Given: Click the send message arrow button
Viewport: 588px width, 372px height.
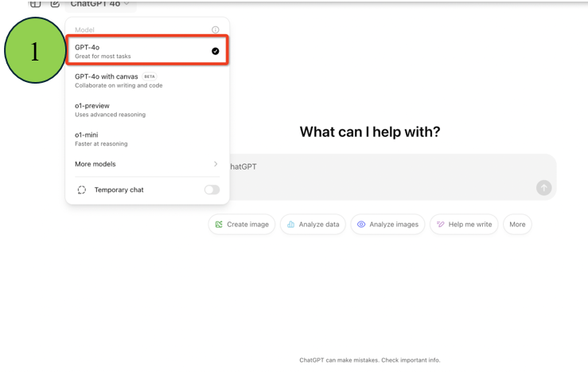Looking at the screenshot, I should click(543, 188).
